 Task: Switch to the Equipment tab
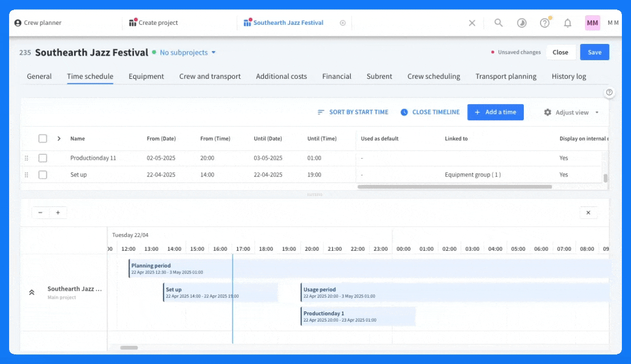click(x=146, y=76)
